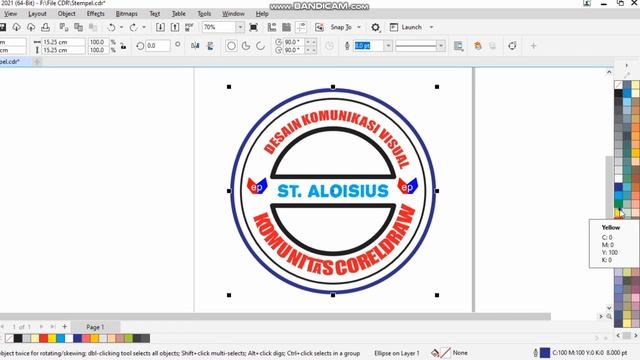This screenshot has width=640, height=360.
Task: Click the To front of layer icon
Action: (x=478, y=46)
